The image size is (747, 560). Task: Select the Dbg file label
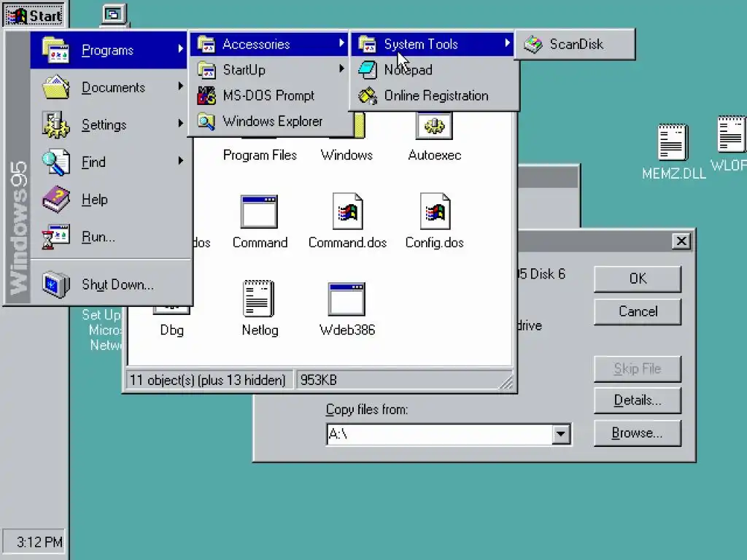coord(172,330)
